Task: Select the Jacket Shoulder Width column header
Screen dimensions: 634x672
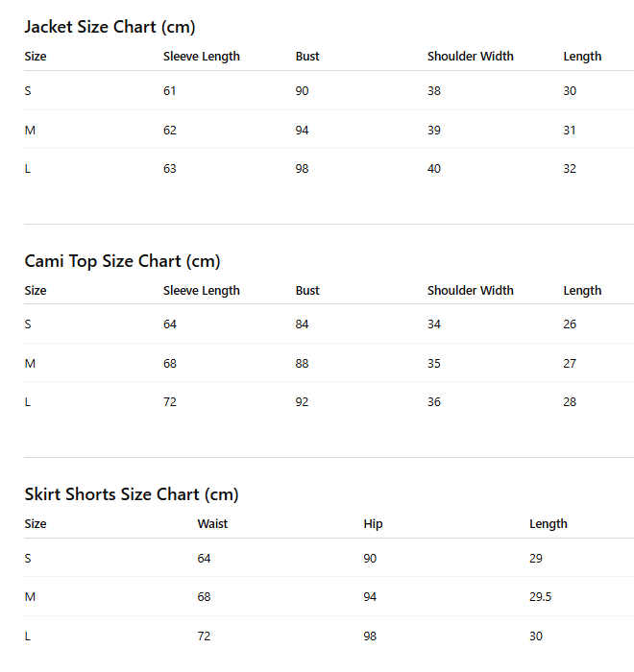Action: coord(470,56)
